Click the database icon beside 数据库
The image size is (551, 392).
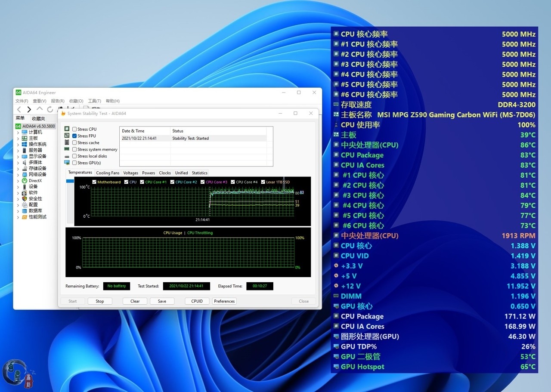[x=25, y=210]
